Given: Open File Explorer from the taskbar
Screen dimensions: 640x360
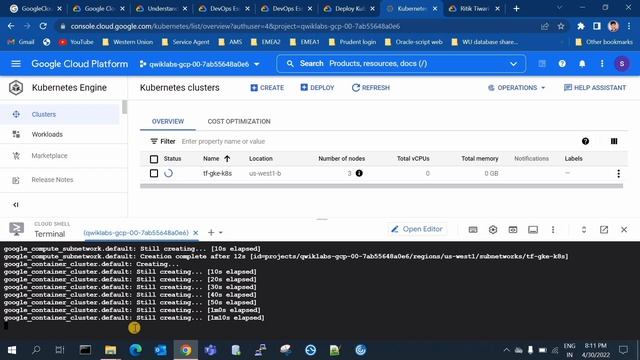Looking at the screenshot, I should pyautogui.click(x=110, y=350).
